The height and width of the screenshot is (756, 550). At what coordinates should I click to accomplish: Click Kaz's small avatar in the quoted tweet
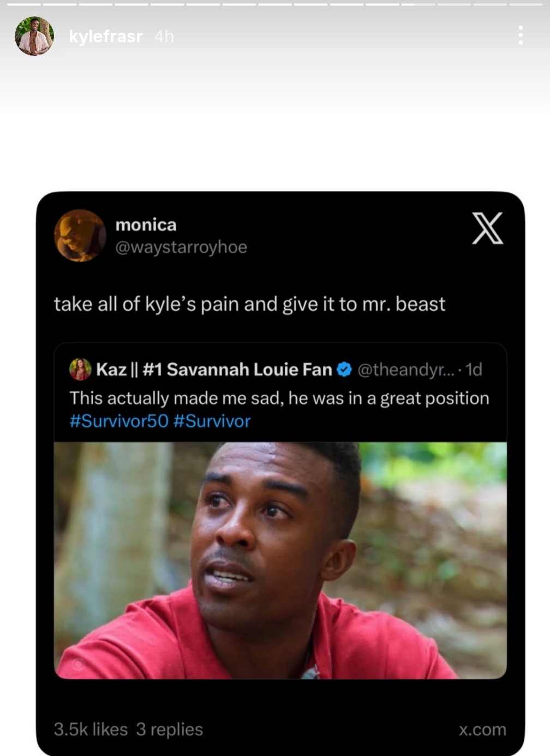tap(80, 370)
